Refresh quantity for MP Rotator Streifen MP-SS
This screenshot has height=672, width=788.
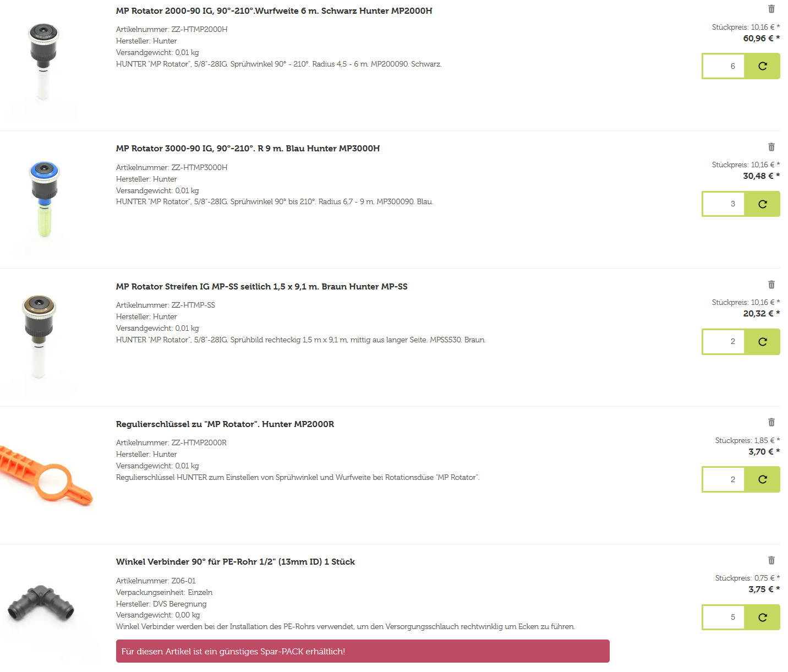tap(762, 342)
